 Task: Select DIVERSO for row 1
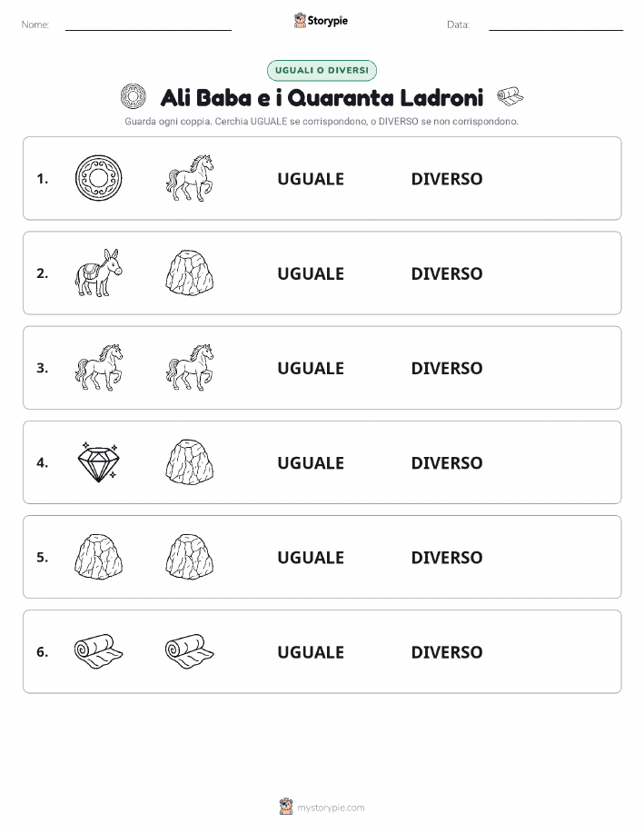pos(447,179)
